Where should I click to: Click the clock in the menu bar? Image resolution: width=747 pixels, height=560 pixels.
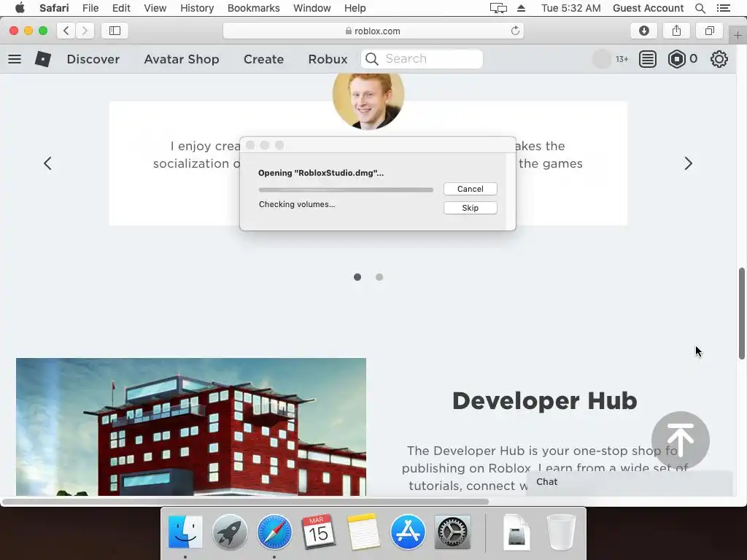point(570,8)
